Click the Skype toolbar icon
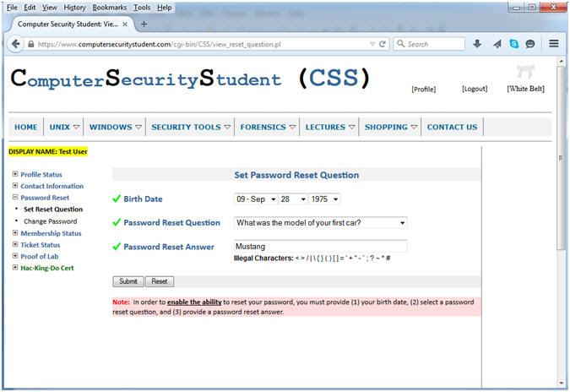 (514, 44)
